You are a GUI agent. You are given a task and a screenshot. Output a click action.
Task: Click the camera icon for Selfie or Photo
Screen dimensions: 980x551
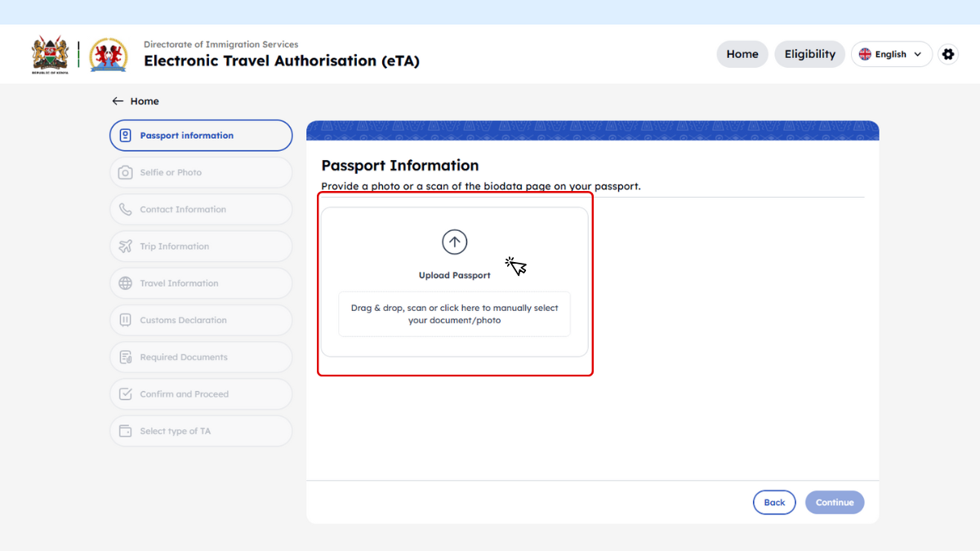coord(125,172)
